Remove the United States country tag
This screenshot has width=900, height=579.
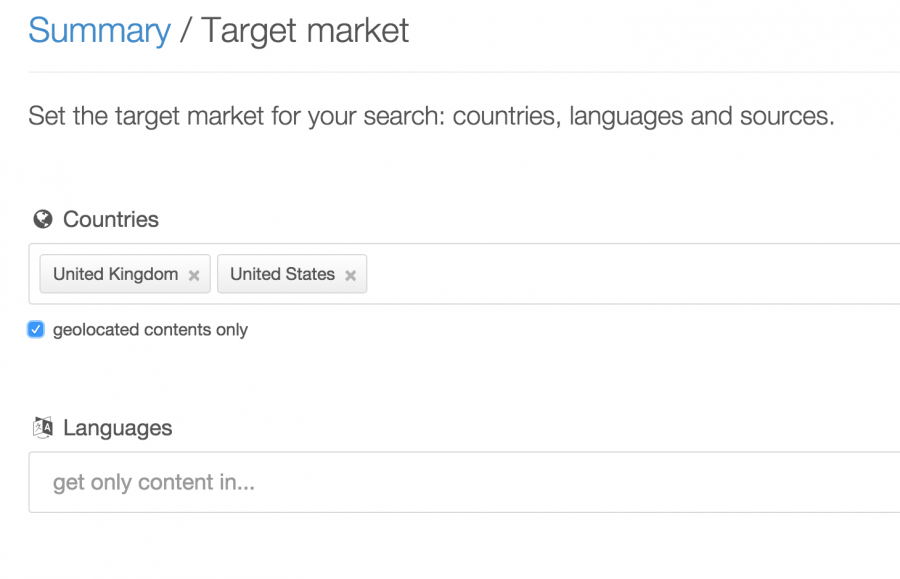[350, 275]
